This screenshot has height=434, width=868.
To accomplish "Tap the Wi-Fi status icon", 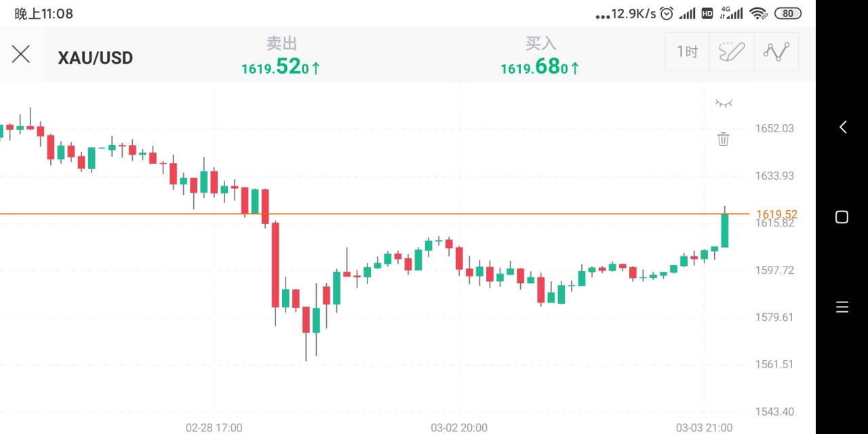I will (759, 14).
